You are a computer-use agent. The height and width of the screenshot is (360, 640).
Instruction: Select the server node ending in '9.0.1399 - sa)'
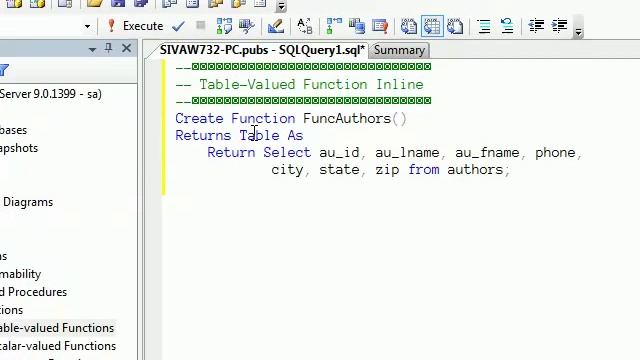coord(51,94)
